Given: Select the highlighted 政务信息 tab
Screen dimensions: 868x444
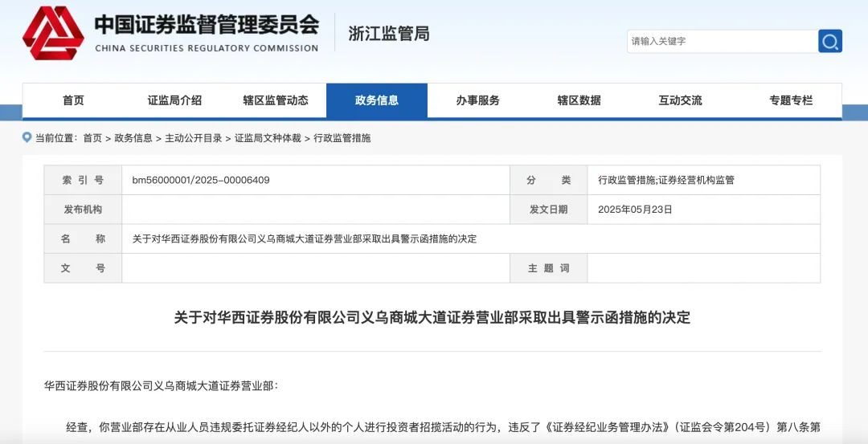Looking at the screenshot, I should [377, 100].
